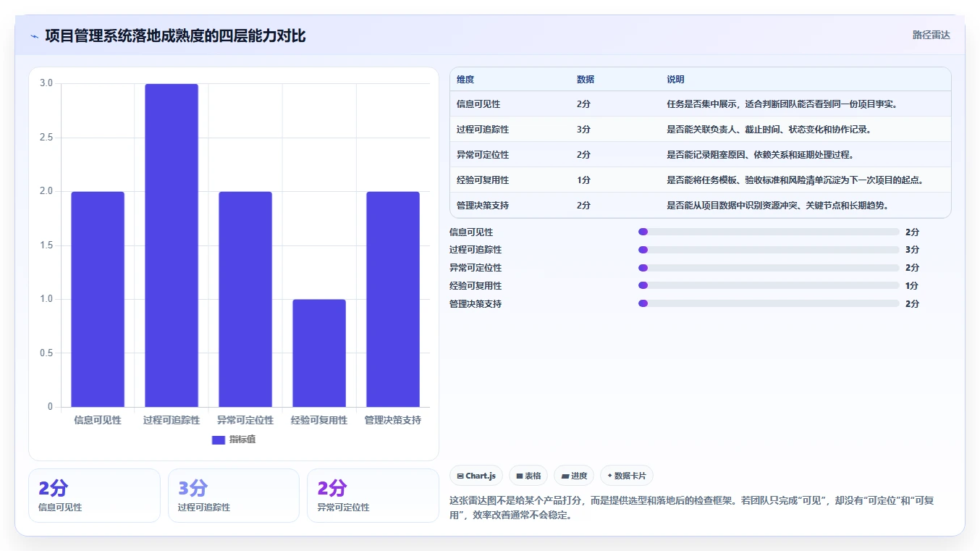This screenshot has height=551, width=980.
Task: Click the 管理决策支持 x-axis label
Action: 393,420
